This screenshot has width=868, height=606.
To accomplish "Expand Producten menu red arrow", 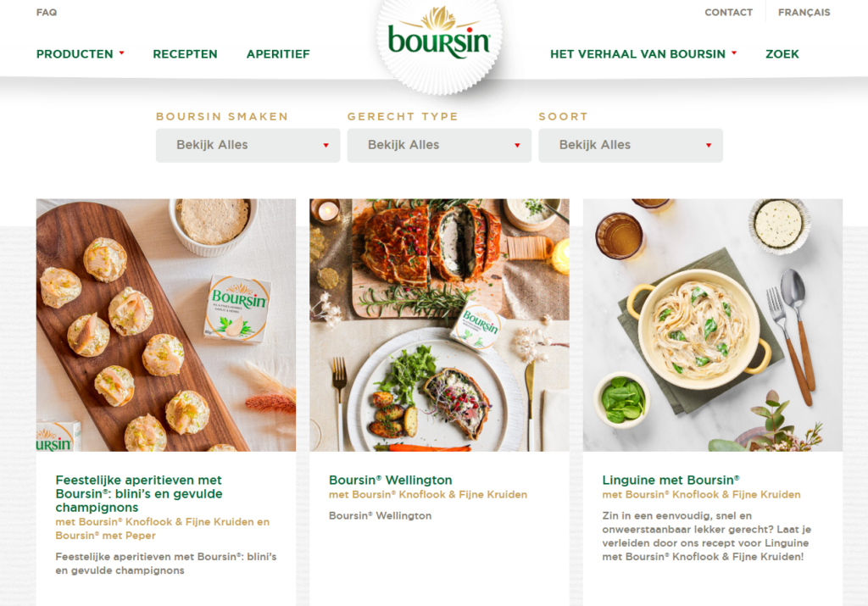I will pyautogui.click(x=122, y=53).
